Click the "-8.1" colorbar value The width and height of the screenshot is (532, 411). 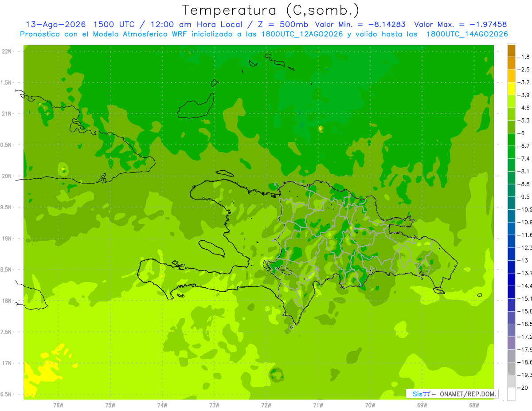pyautogui.click(x=524, y=171)
